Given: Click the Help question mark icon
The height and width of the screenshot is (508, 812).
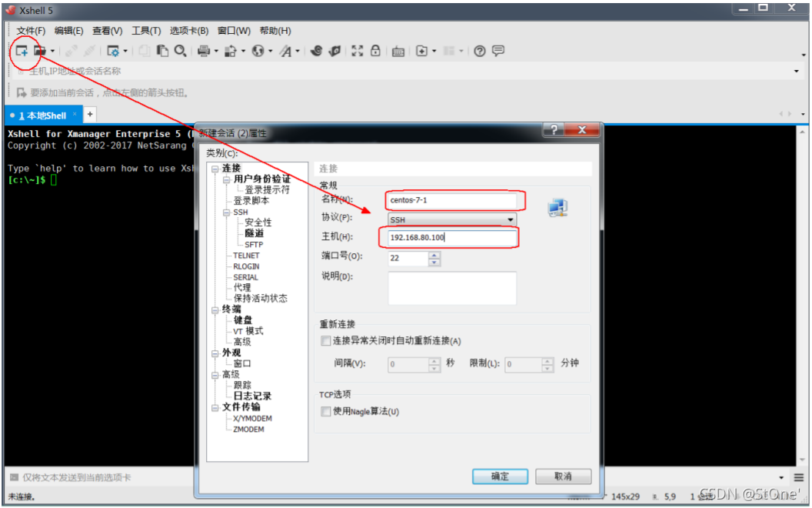Looking at the screenshot, I should tap(480, 51).
